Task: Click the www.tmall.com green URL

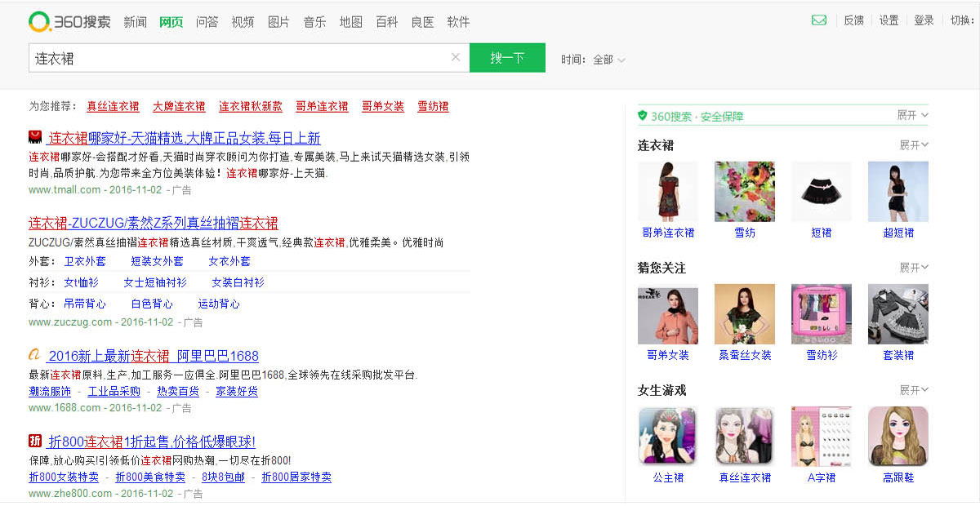Action: 65,190
